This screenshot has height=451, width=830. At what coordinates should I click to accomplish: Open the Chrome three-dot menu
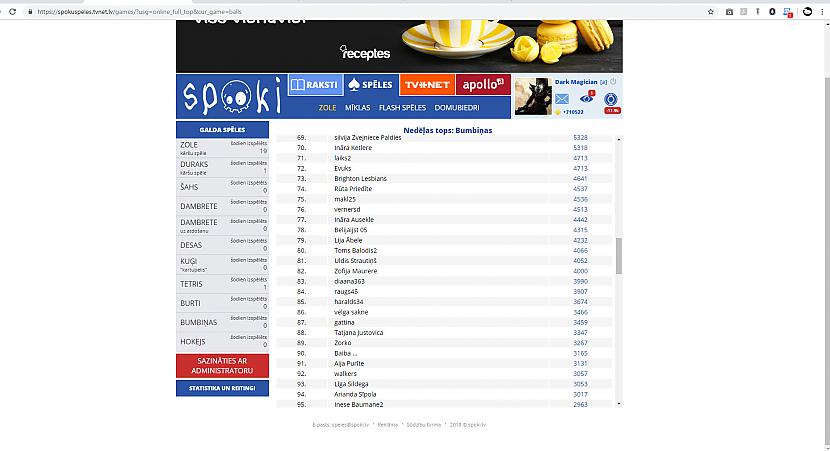(823, 12)
